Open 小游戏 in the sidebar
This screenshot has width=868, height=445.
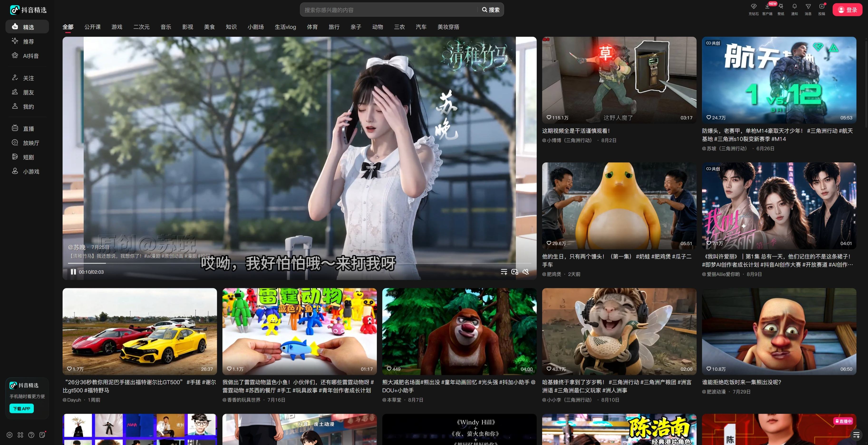[27, 171]
